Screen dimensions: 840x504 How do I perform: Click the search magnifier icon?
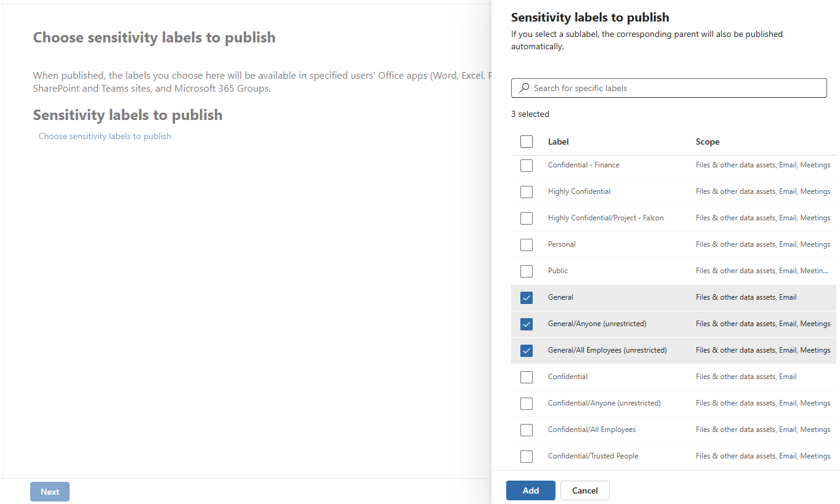point(524,88)
